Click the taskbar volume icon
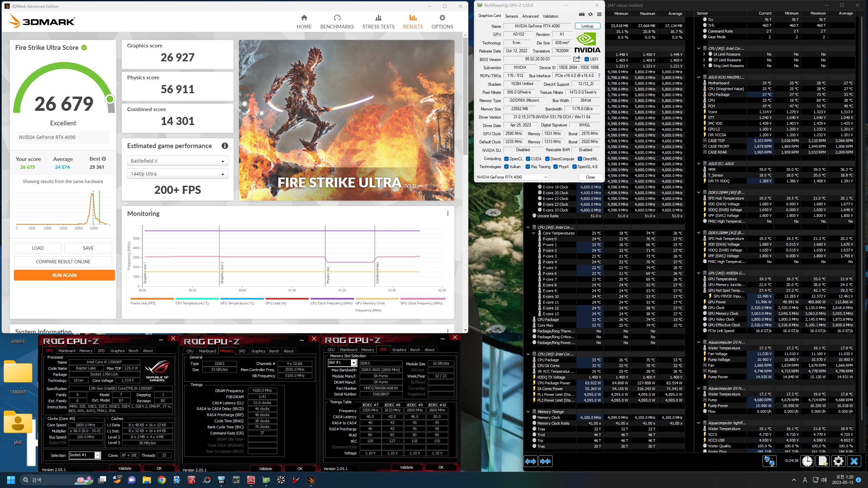This screenshot has width=868, height=488. click(x=824, y=480)
